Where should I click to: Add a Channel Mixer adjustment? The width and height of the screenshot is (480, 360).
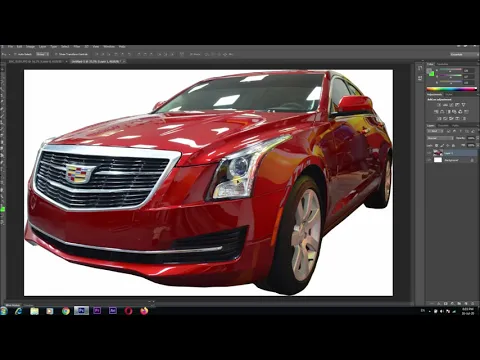pyautogui.click(x=460, y=111)
